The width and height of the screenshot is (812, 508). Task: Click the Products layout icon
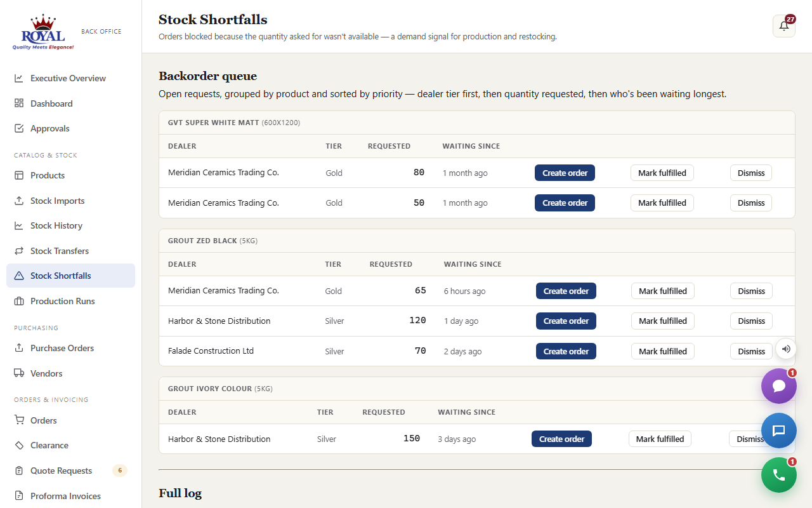pos(19,175)
